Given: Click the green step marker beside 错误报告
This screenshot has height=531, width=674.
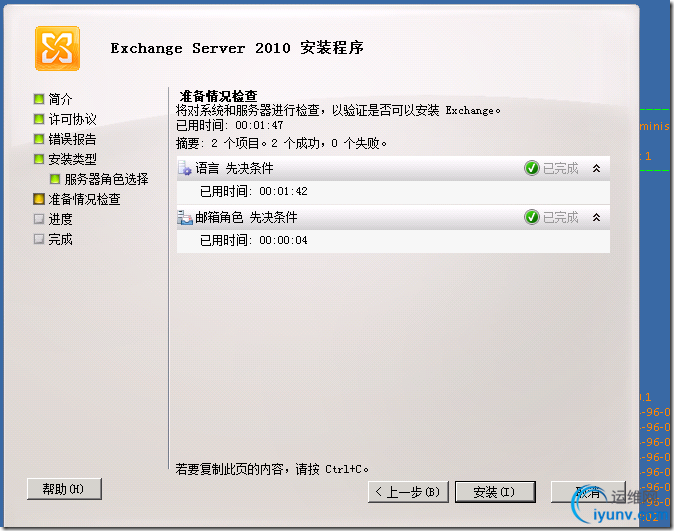Looking at the screenshot, I should point(39,139).
